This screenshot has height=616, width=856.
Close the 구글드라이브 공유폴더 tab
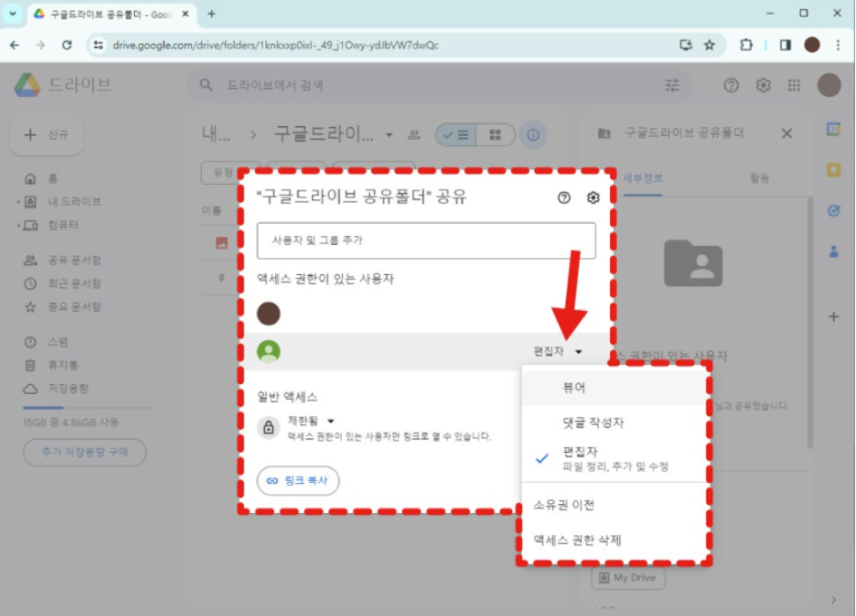185,13
